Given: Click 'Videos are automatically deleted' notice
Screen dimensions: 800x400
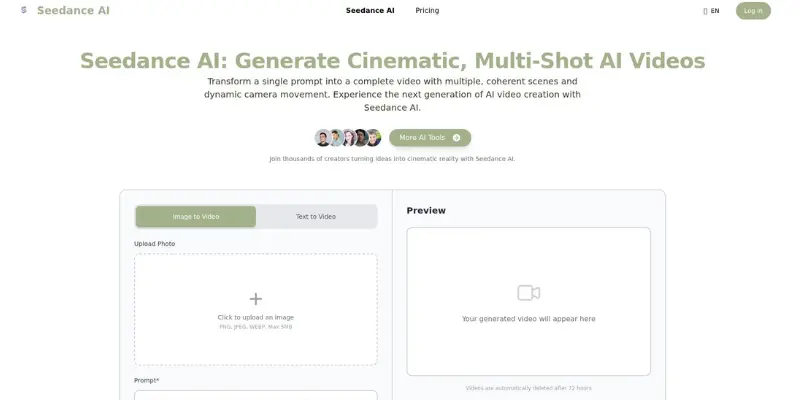Looking at the screenshot, I should click(529, 388).
